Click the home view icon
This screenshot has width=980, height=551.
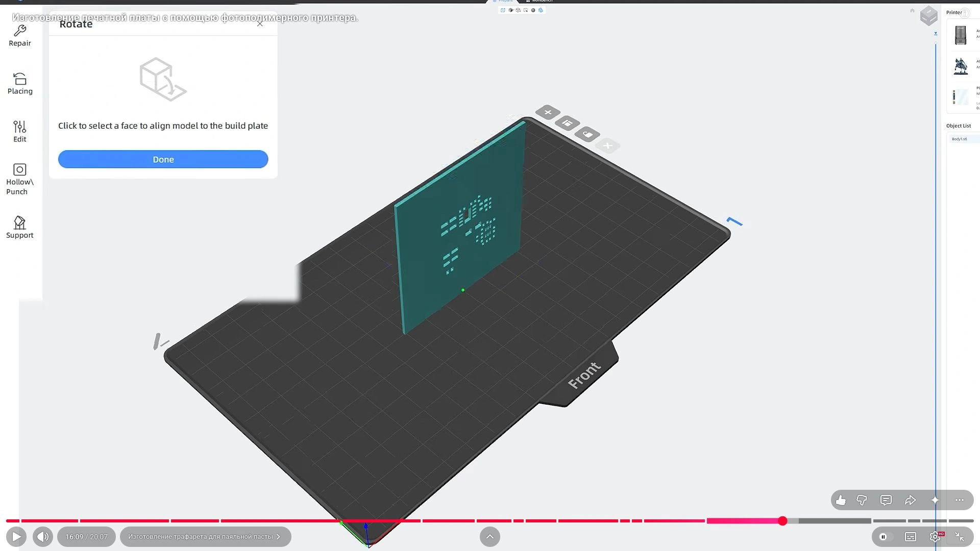click(x=912, y=10)
